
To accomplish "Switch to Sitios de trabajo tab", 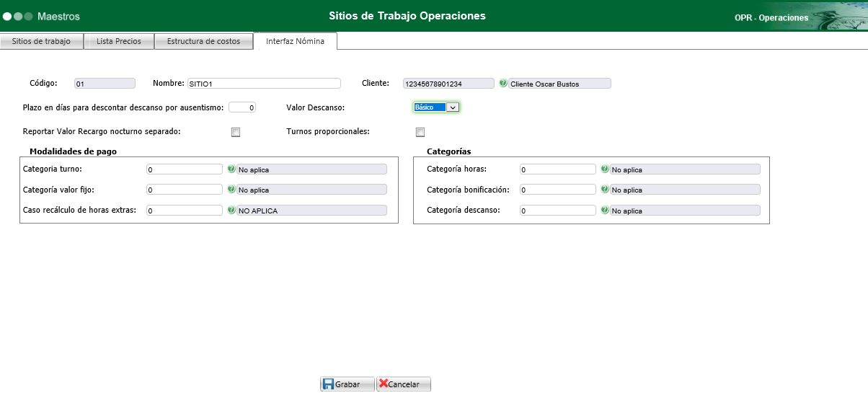I will [x=42, y=41].
